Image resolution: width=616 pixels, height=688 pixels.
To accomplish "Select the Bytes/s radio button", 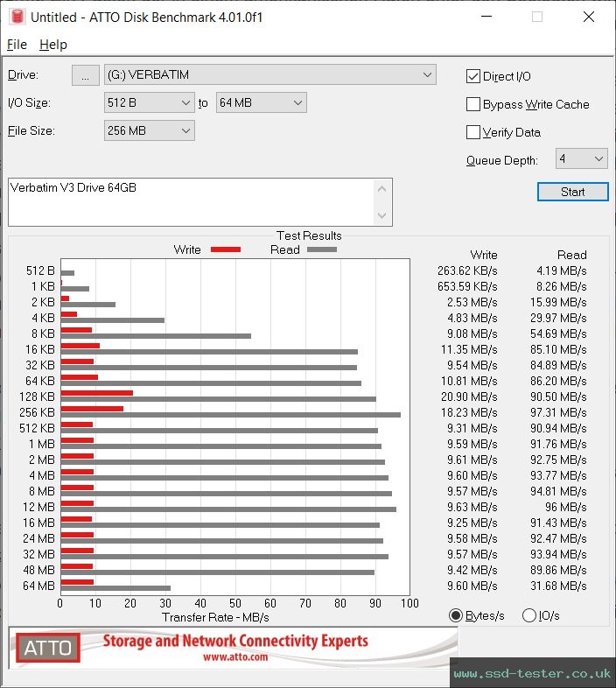I will pyautogui.click(x=456, y=615).
